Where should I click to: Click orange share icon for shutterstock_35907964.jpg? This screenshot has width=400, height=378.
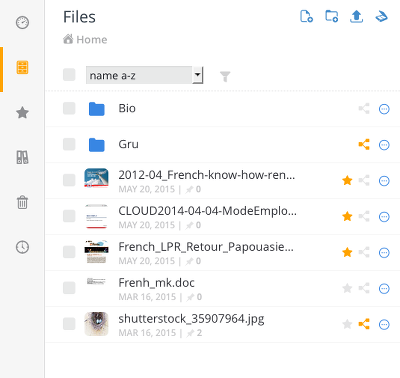tap(364, 324)
